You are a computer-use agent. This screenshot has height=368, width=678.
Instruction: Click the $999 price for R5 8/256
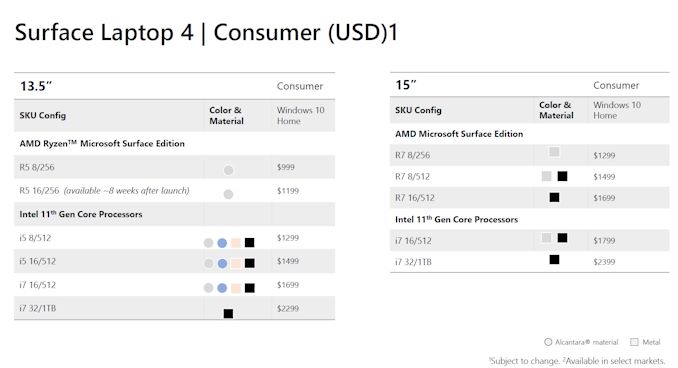tap(286, 167)
